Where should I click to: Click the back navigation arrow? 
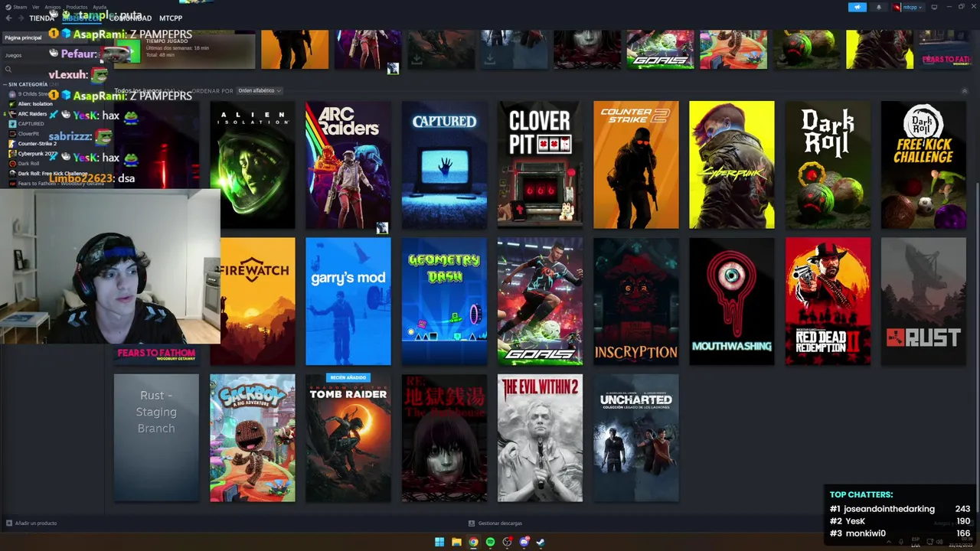(x=7, y=18)
